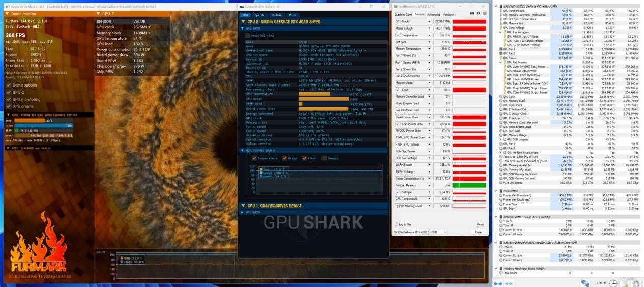The width and height of the screenshot is (644, 287).
Task: Enable Log to file in GPU-Z
Action: (x=397, y=224)
